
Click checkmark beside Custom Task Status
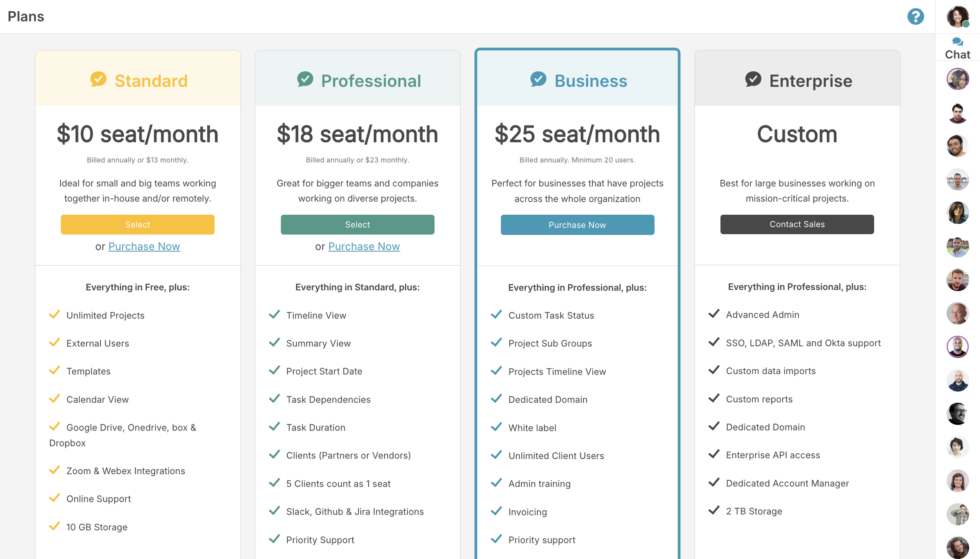pos(496,315)
